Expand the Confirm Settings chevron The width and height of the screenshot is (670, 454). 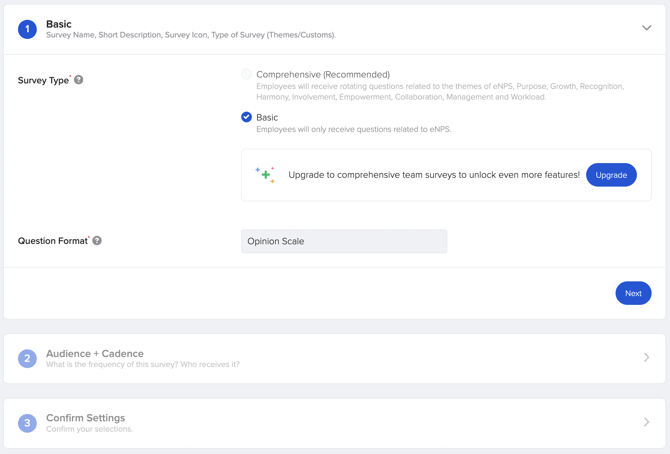[646, 422]
